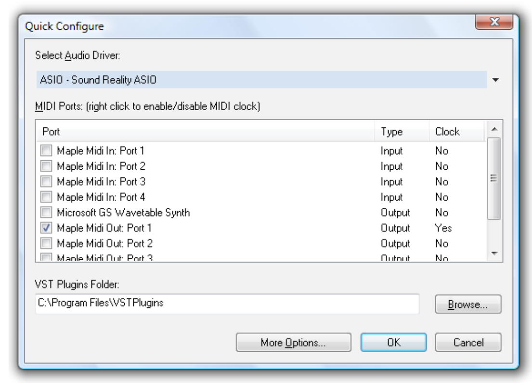Click the VST Plugins Folder path field
The height and width of the screenshot is (392, 532).
click(227, 303)
